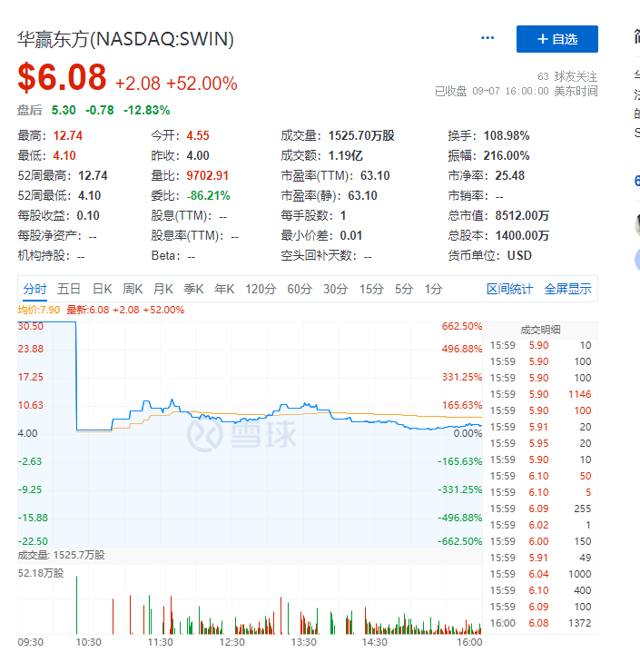
Task: Show the 30分 interval chart
Action: coord(335,290)
